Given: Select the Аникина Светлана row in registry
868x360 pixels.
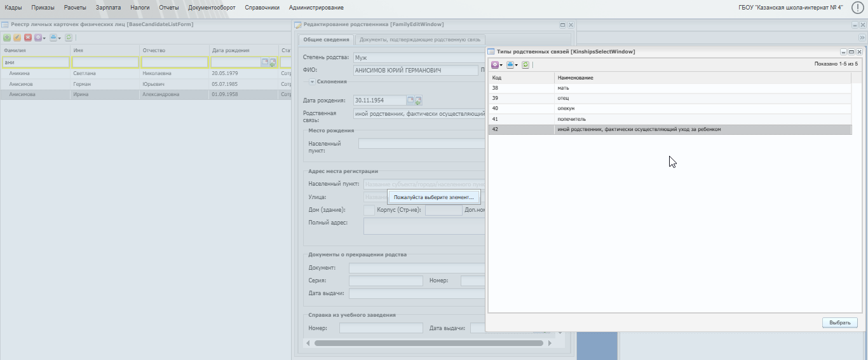Looking at the screenshot, I should 146,73.
